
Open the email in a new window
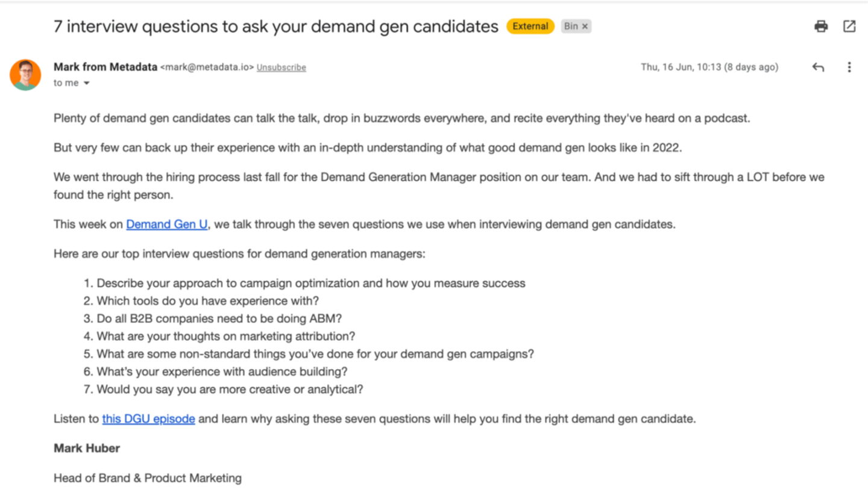pyautogui.click(x=849, y=26)
